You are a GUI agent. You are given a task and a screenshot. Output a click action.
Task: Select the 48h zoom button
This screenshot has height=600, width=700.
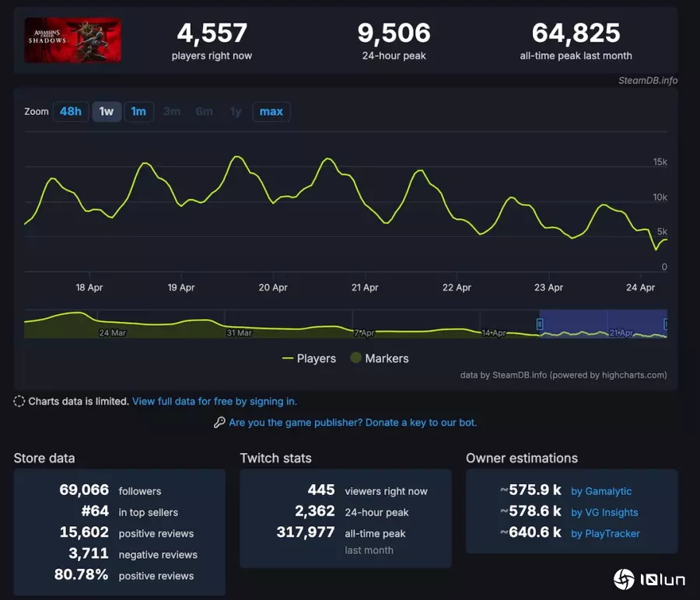(x=71, y=111)
